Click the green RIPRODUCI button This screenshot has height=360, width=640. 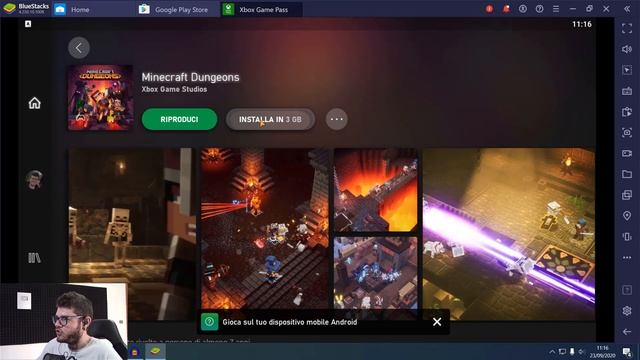point(179,119)
